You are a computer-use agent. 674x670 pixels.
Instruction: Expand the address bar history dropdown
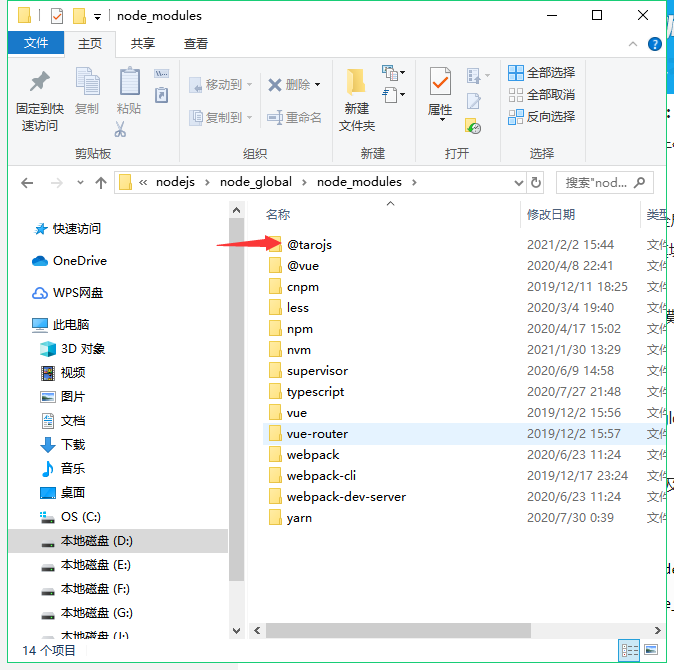[519, 183]
